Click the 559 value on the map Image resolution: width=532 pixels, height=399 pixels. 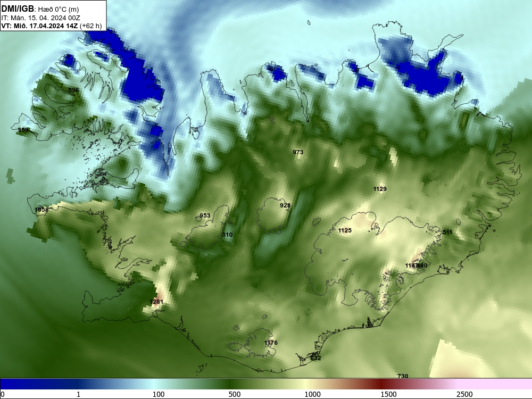tap(23, 130)
